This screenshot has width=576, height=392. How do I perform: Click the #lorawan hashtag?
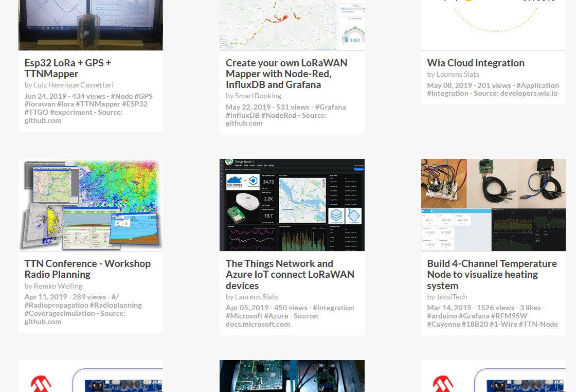pyautogui.click(x=40, y=104)
